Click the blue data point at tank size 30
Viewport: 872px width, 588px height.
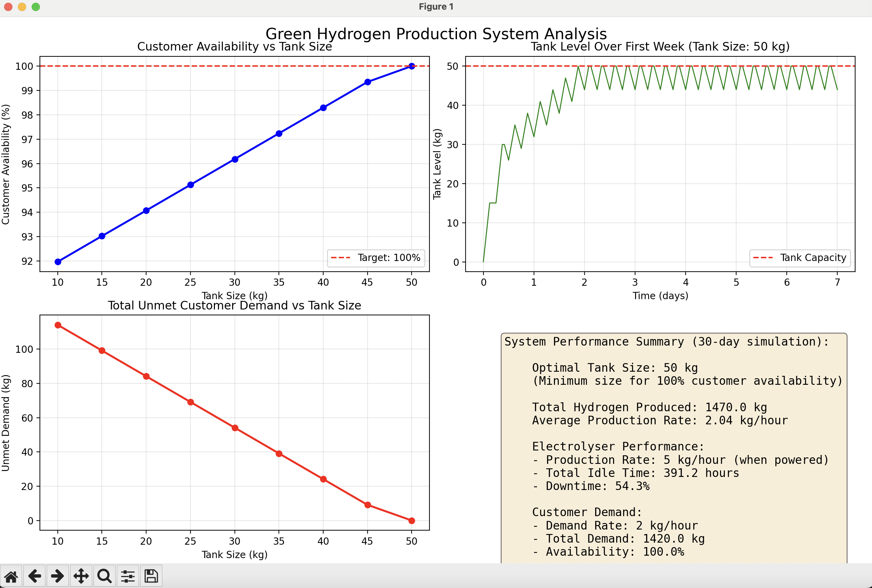tap(235, 159)
